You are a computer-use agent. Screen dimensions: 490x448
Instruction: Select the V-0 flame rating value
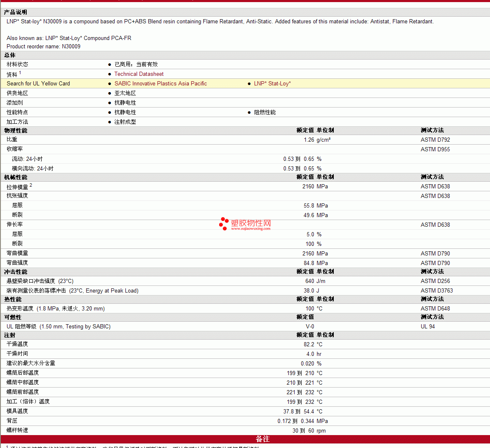(x=310, y=326)
